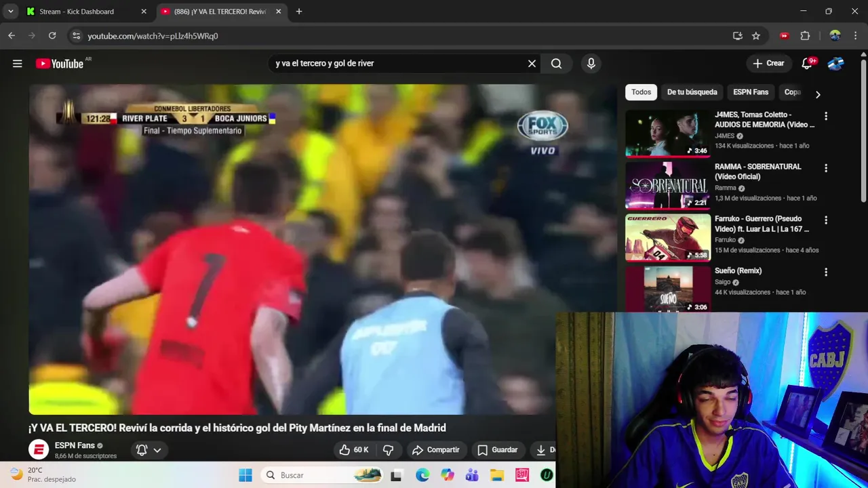The image size is (868, 488).
Task: Start voice search with the microphone
Action: tap(591, 64)
